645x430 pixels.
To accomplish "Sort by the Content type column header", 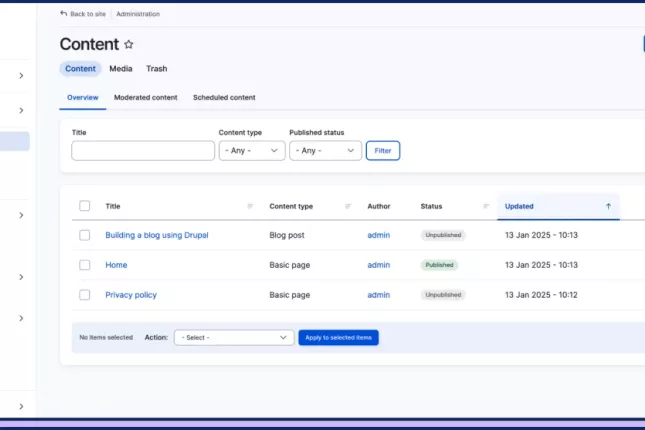I will [x=291, y=206].
